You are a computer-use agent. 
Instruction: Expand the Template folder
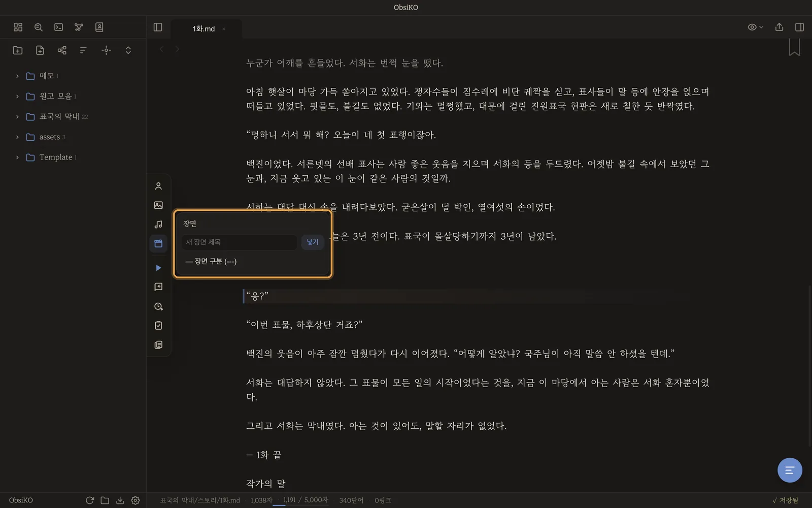tap(17, 157)
